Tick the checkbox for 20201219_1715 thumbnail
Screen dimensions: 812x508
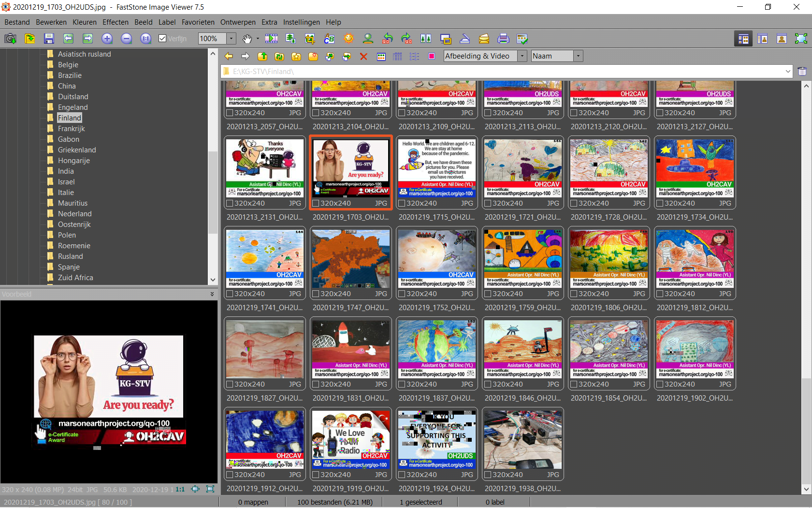point(402,203)
